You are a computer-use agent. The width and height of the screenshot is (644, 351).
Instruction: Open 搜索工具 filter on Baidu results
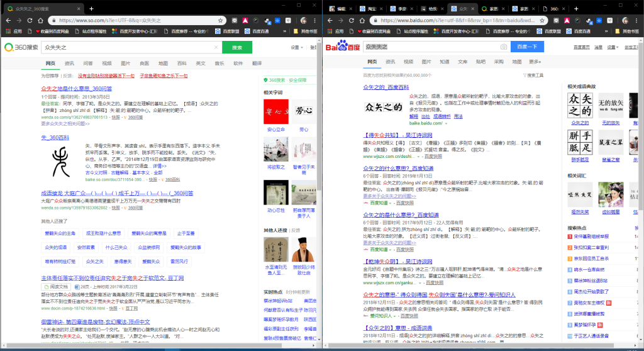tap(533, 75)
